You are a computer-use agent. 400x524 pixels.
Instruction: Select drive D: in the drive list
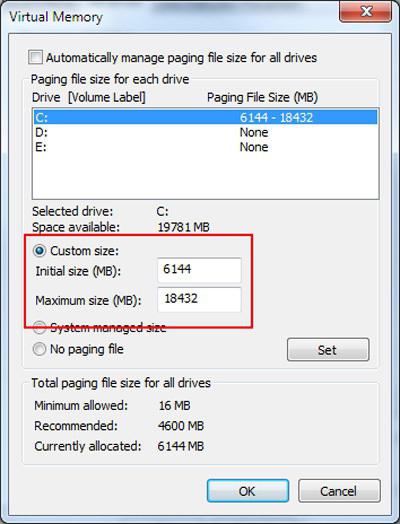pyautogui.click(x=206, y=132)
